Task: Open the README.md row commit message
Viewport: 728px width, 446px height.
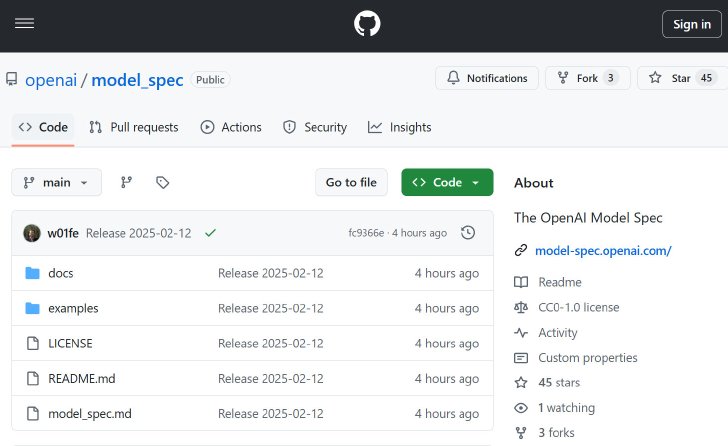Action: 271,379
